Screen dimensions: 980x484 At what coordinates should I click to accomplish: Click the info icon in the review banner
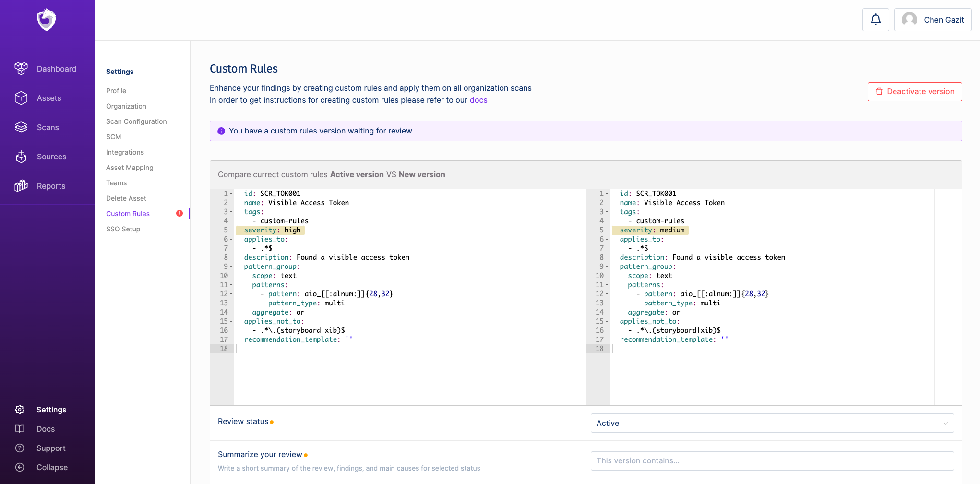click(x=221, y=131)
